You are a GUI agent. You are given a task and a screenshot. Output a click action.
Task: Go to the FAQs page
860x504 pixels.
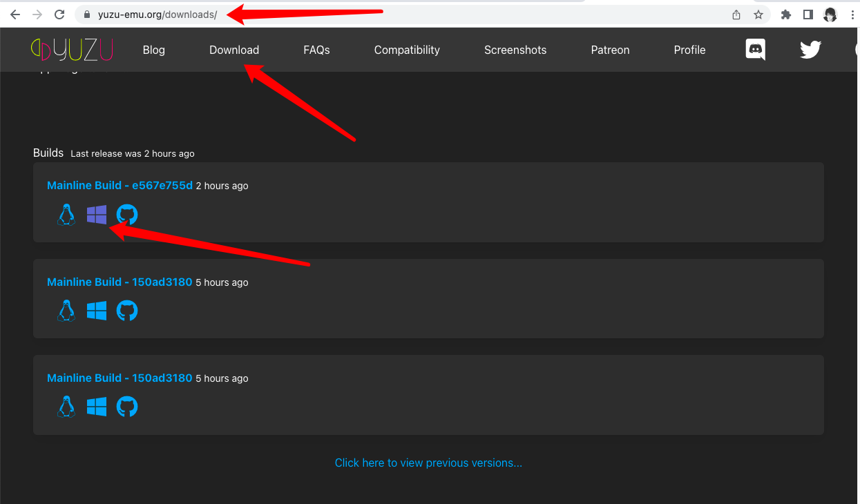click(316, 50)
